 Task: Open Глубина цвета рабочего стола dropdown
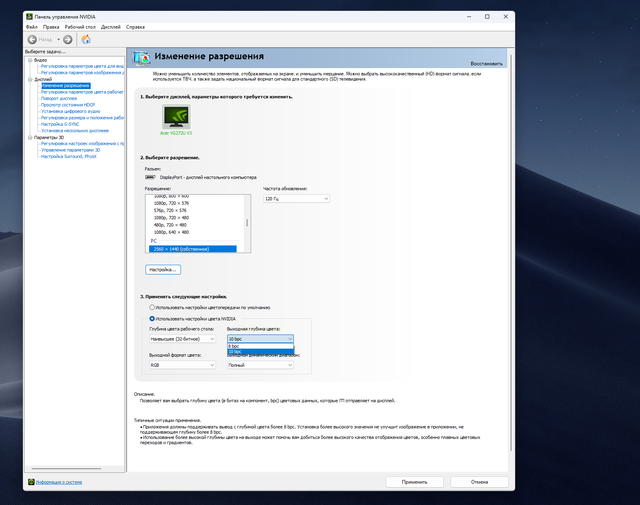(x=182, y=339)
